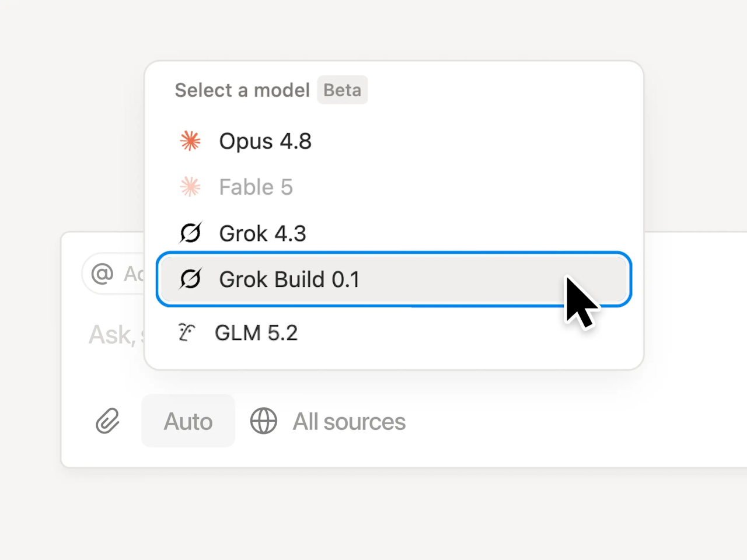Click the paperclip attach file icon
Viewport: 747px width, 560px height.
click(108, 421)
